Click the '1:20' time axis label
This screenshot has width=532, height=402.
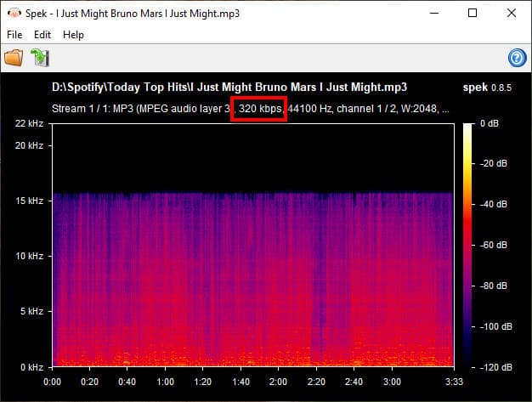pos(202,382)
